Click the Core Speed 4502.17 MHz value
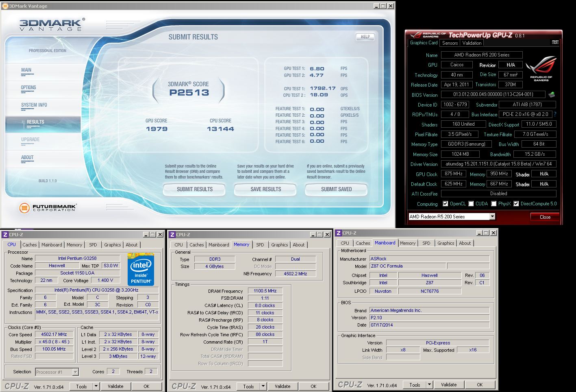Image resolution: width=576 pixels, height=392 pixels. 54,335
